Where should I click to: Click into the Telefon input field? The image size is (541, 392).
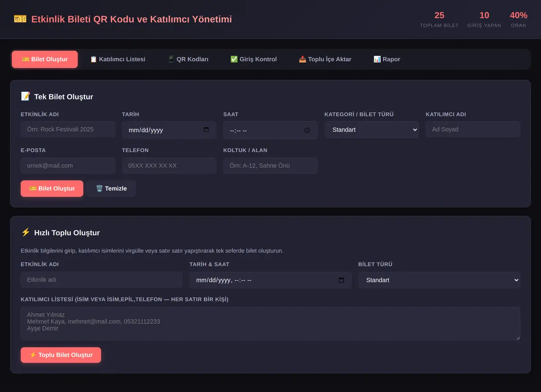pyautogui.click(x=169, y=166)
